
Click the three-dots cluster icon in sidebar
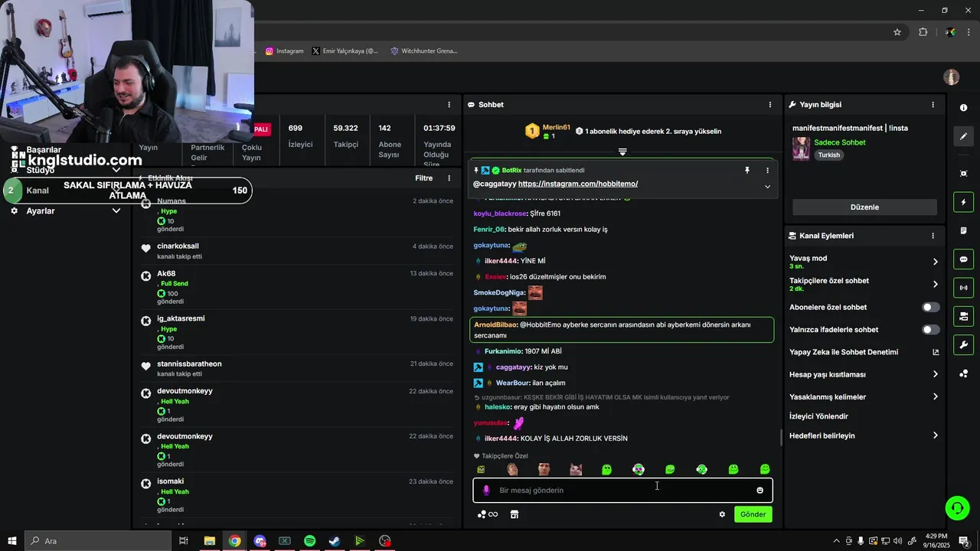pyautogui.click(x=963, y=373)
